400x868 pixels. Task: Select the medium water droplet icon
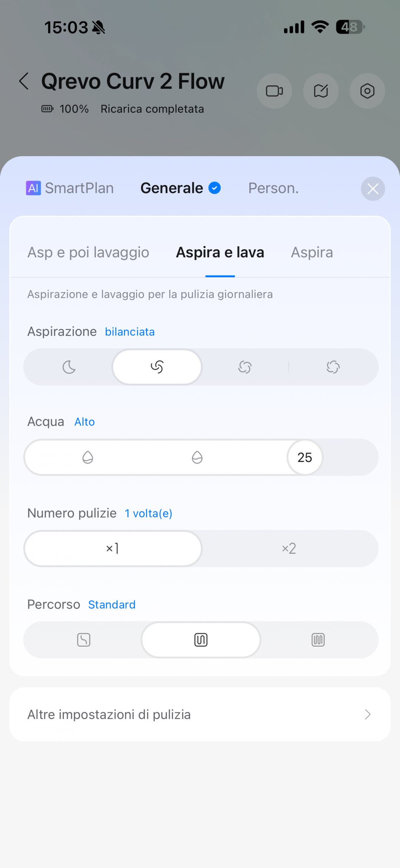click(197, 457)
